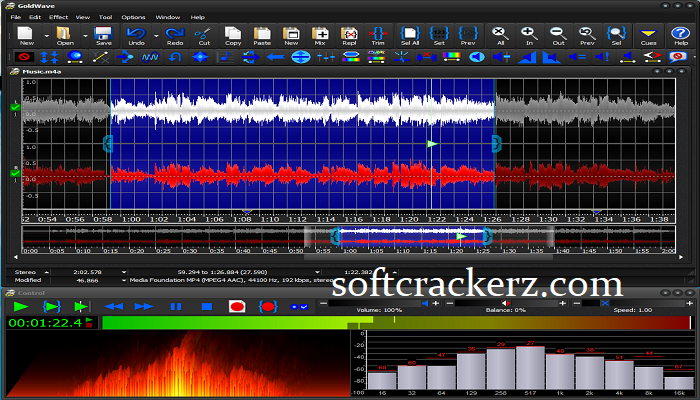Play the selection with the braces play button
This screenshot has width=700, height=400.
pyautogui.click(x=52, y=307)
